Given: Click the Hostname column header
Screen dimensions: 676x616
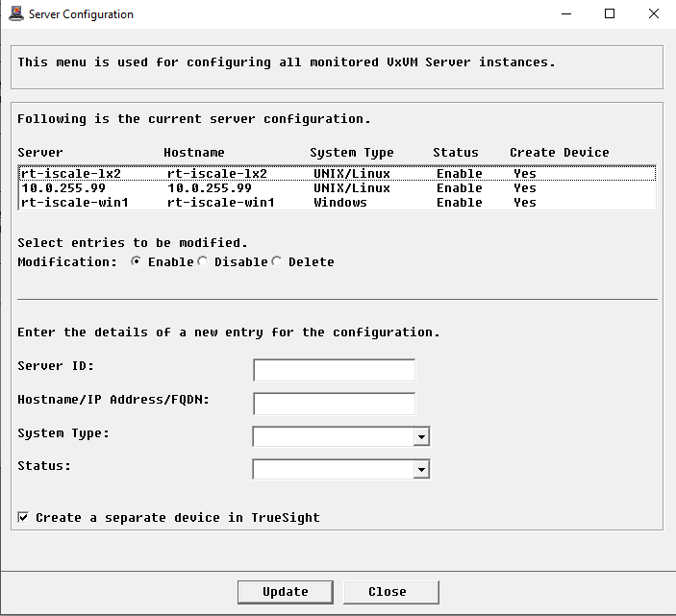Looking at the screenshot, I should click(x=194, y=152).
